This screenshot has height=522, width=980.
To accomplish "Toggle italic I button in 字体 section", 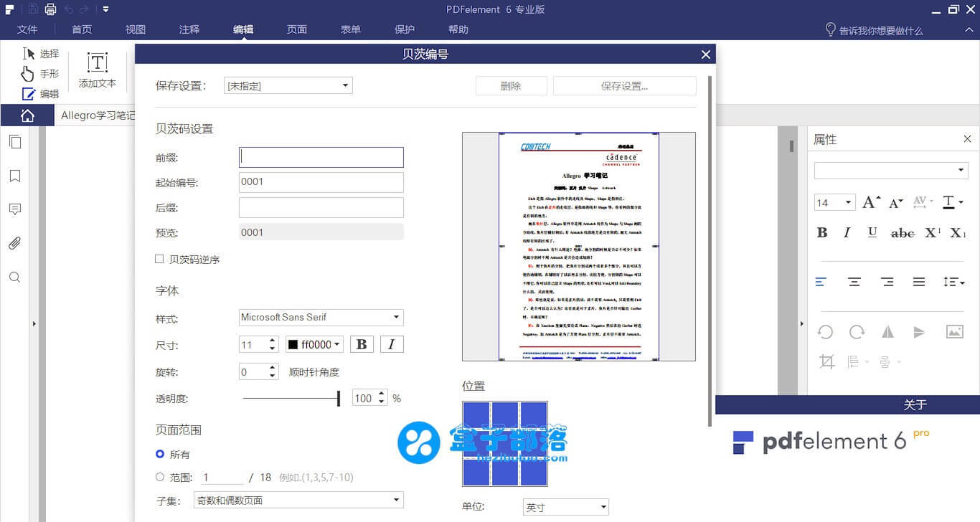I will click(x=391, y=345).
